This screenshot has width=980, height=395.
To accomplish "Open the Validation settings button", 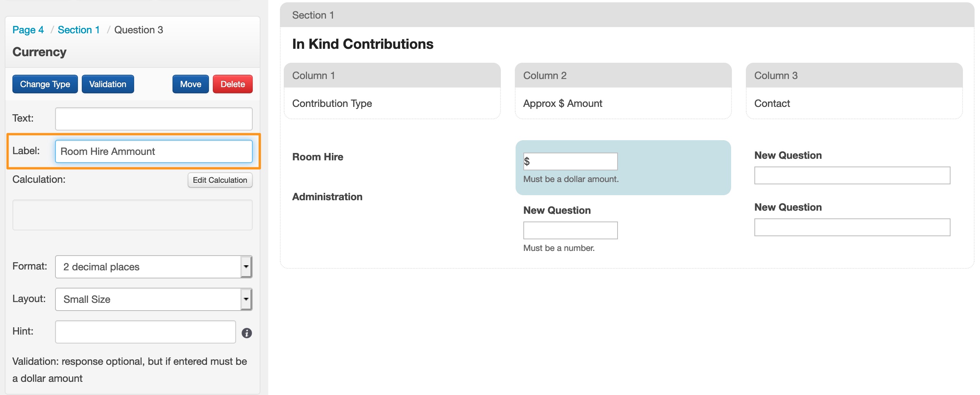I will [x=108, y=84].
